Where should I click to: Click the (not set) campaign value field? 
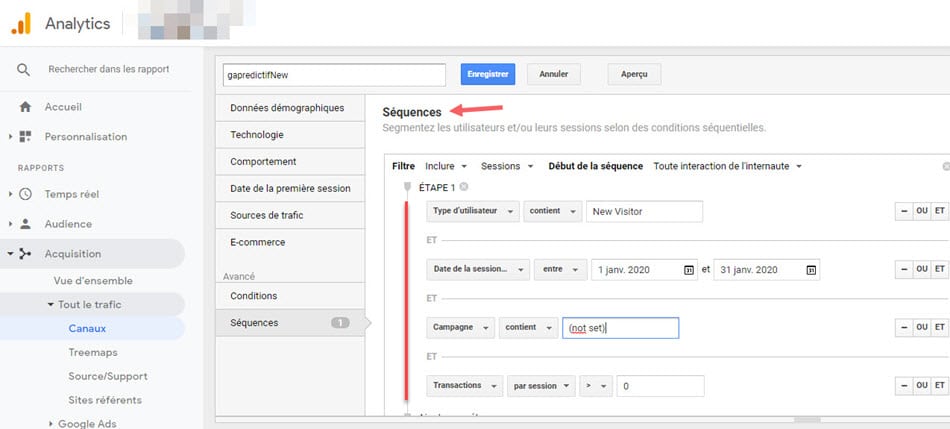[x=620, y=328]
